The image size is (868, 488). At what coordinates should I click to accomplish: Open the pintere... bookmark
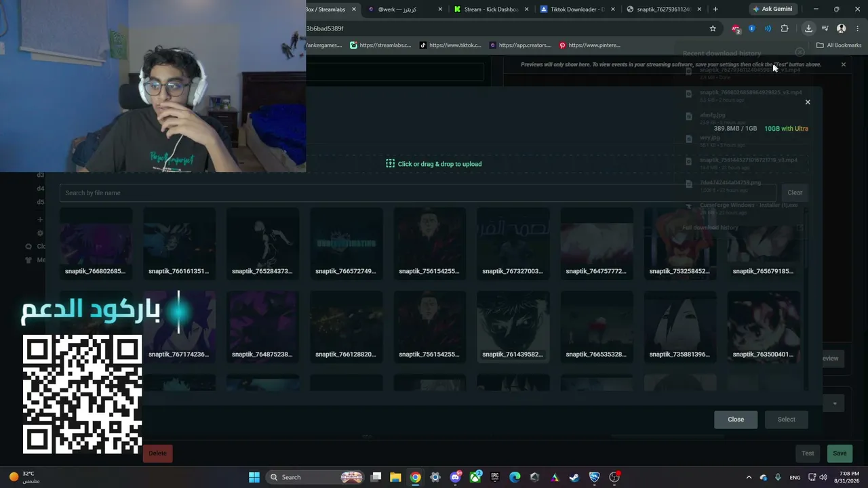tap(590, 45)
